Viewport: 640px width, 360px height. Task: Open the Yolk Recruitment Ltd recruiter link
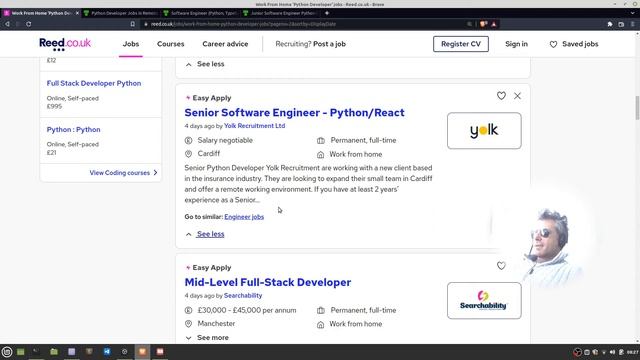254,126
